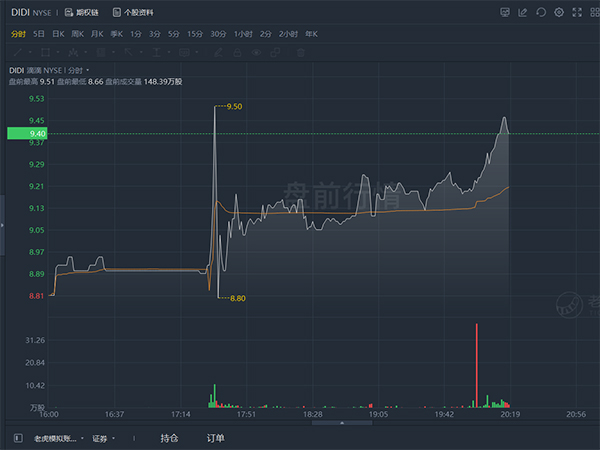
Task: Switch to the 5日 timeframe tab
Action: (39, 34)
